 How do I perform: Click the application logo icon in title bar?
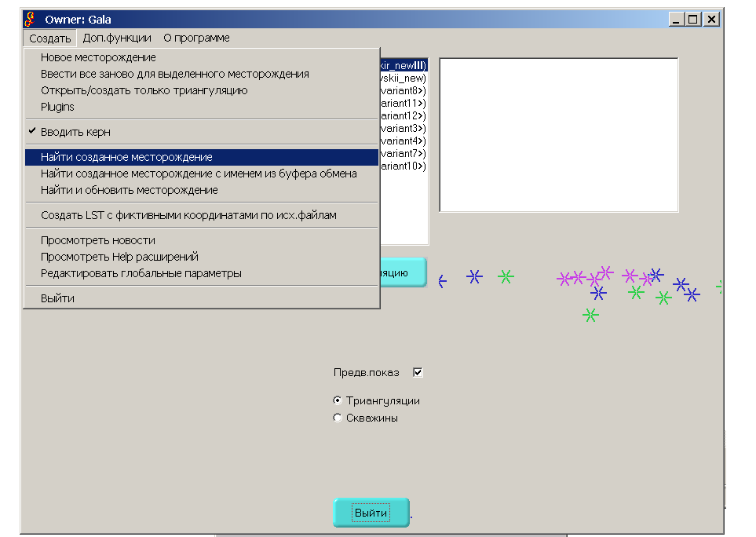point(31,20)
